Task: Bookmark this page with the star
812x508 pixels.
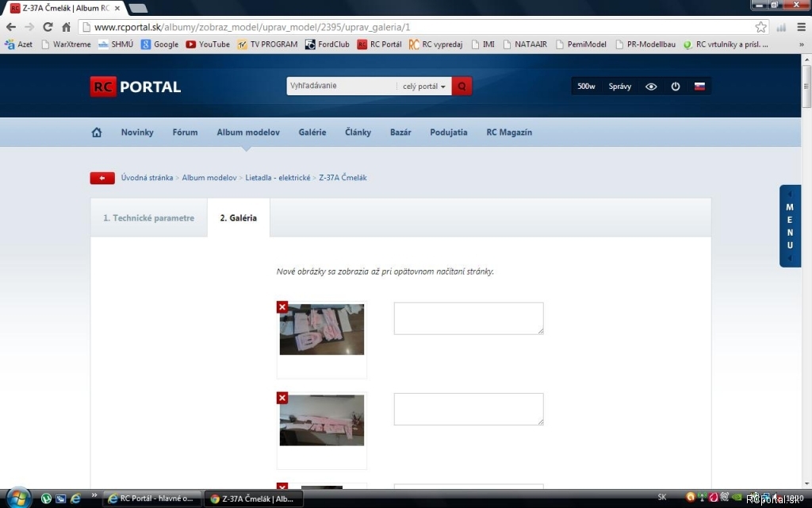Action: click(760, 27)
